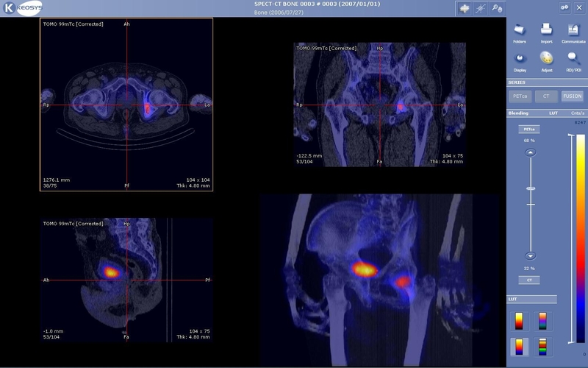Click the blending up arrow
Screen dimensions: 588x368
[529, 152]
